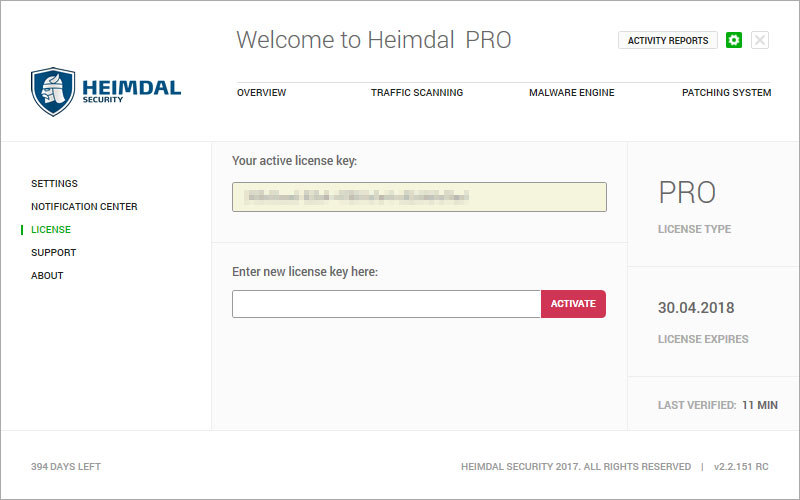This screenshot has width=800, height=500.
Task: Click the 'LAST VERIFIED: 11 MIN' text
Action: click(x=718, y=405)
